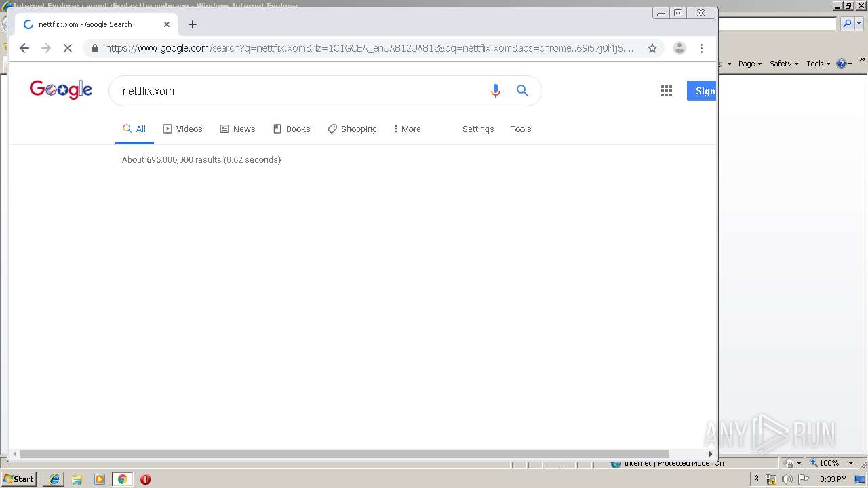Click the Help icon in Internet Explorer
The width and height of the screenshot is (868, 488).
(842, 64)
